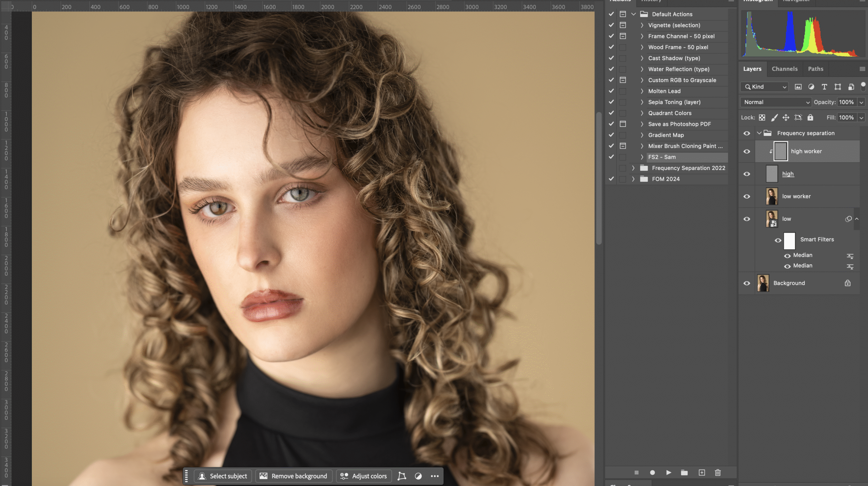Filter layers by type layer icon
Screen dimensions: 868x486
(x=824, y=87)
